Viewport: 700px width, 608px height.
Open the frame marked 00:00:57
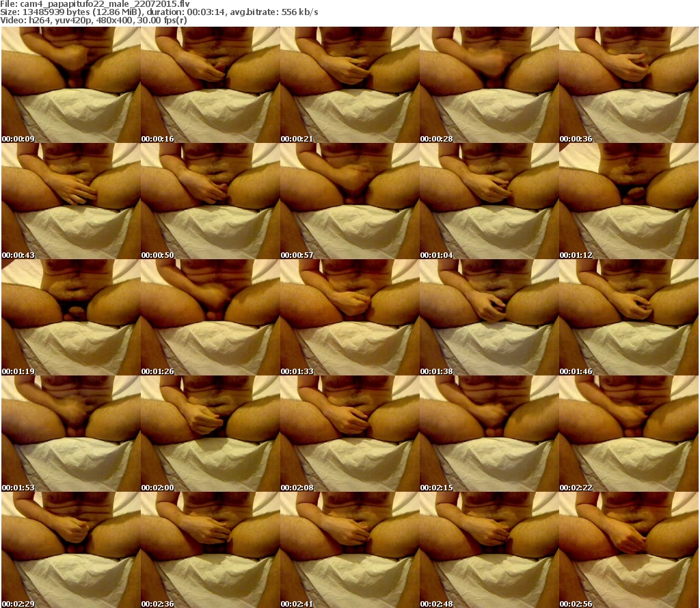[349, 201]
